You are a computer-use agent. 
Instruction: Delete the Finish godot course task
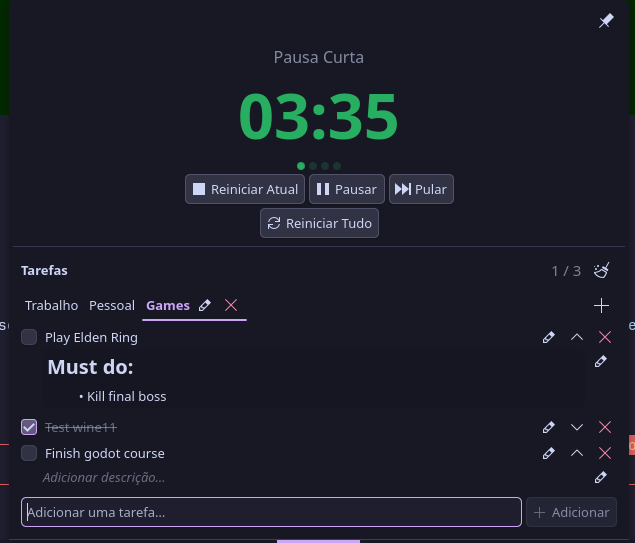[604, 453]
